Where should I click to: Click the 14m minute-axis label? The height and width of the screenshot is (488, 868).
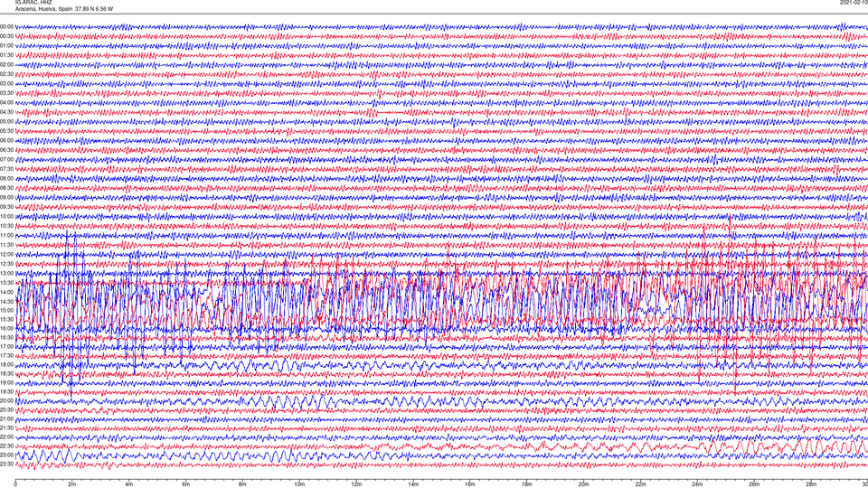point(413,484)
